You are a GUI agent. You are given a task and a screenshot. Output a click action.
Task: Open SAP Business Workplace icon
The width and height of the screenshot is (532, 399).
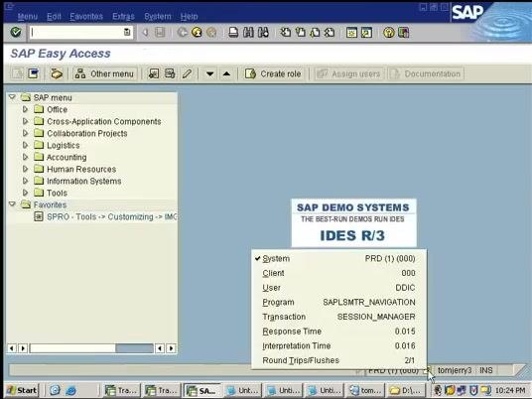[x=57, y=73]
